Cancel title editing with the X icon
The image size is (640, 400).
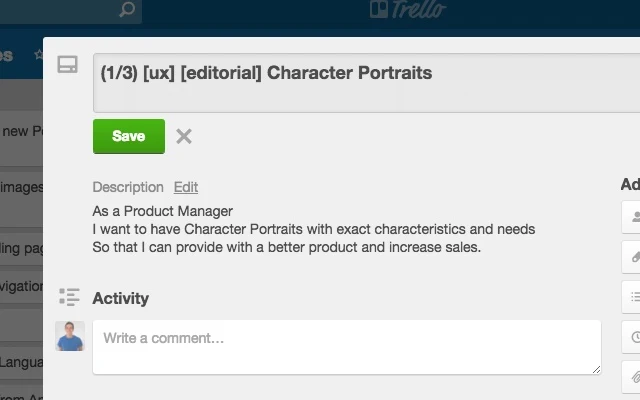tap(184, 136)
